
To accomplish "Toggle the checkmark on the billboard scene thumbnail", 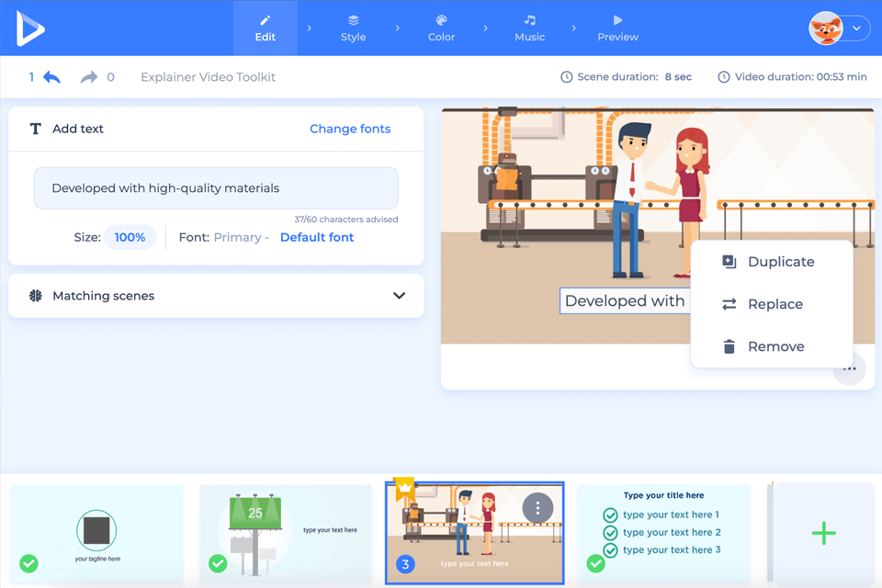I will [x=218, y=565].
